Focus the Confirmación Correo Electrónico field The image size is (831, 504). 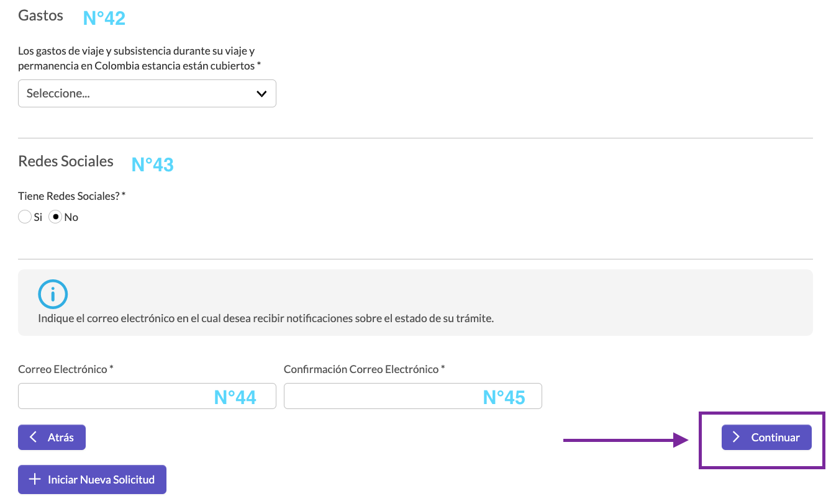pyautogui.click(x=413, y=396)
